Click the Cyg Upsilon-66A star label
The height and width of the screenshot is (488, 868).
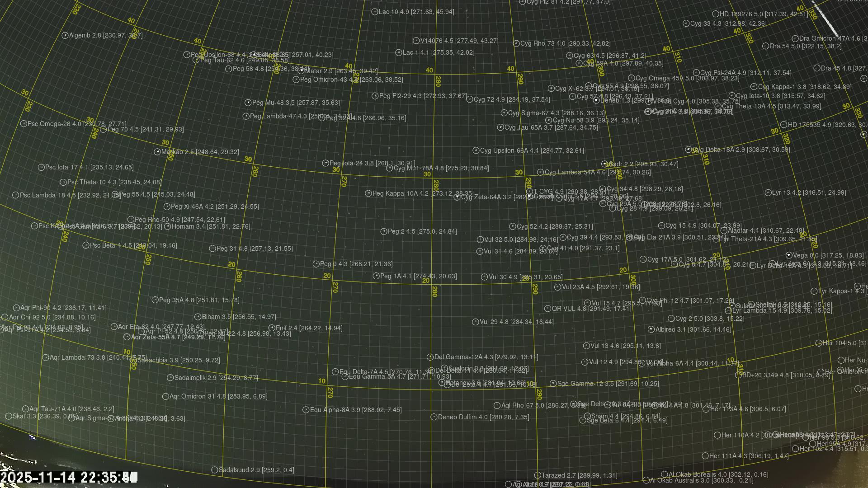(532, 150)
